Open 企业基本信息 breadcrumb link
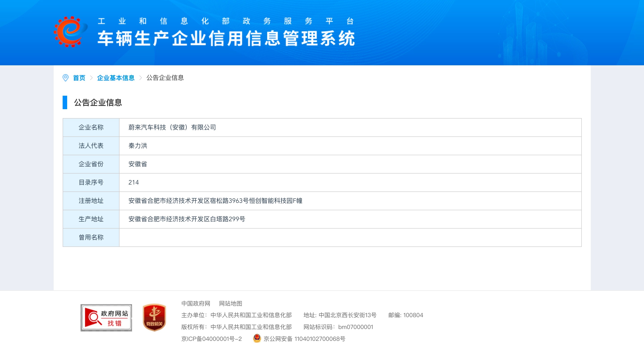Screen dimensions: 644x348 (x=116, y=78)
